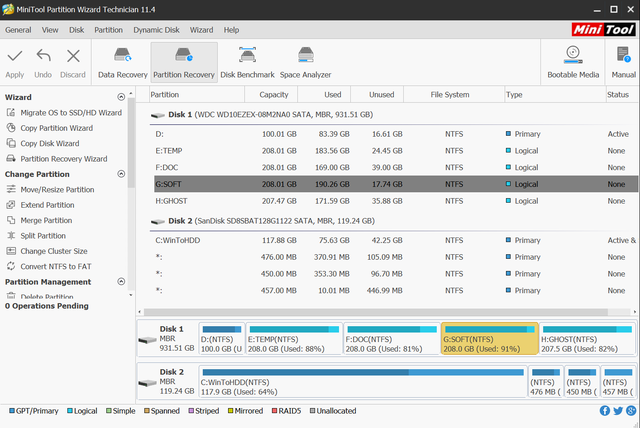
Task: Select the Disk 2 header row
Action: (x=393, y=221)
